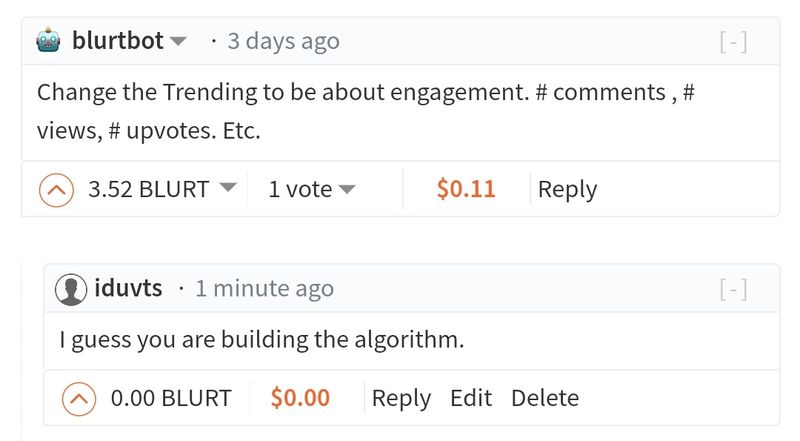The width and height of the screenshot is (800, 441).
Task: Click the $0.11 payout value
Action: (x=466, y=189)
